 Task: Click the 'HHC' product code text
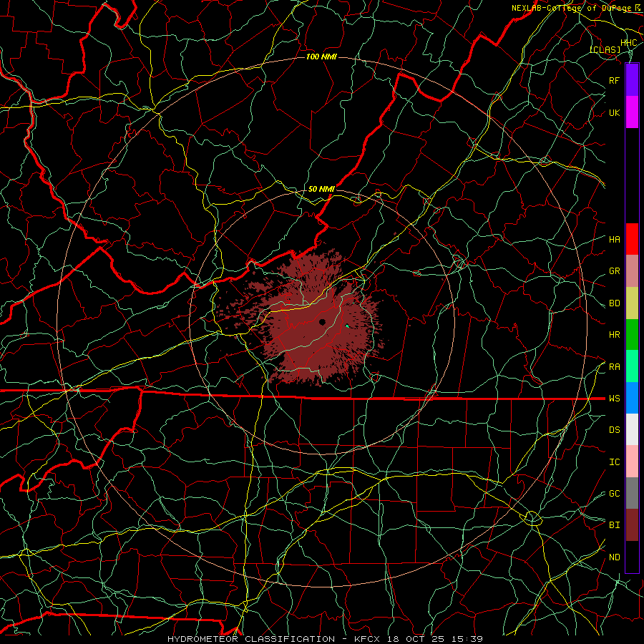[x=629, y=43]
